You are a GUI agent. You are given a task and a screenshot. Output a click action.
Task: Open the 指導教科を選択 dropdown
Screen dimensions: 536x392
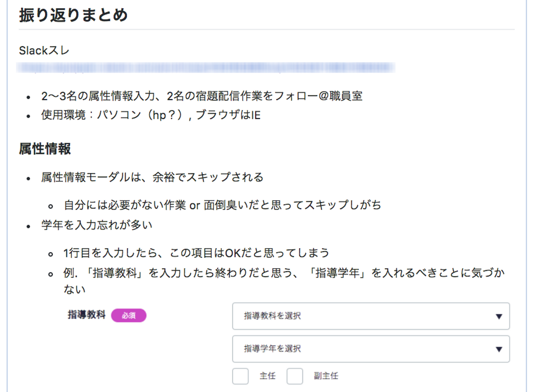370,316
